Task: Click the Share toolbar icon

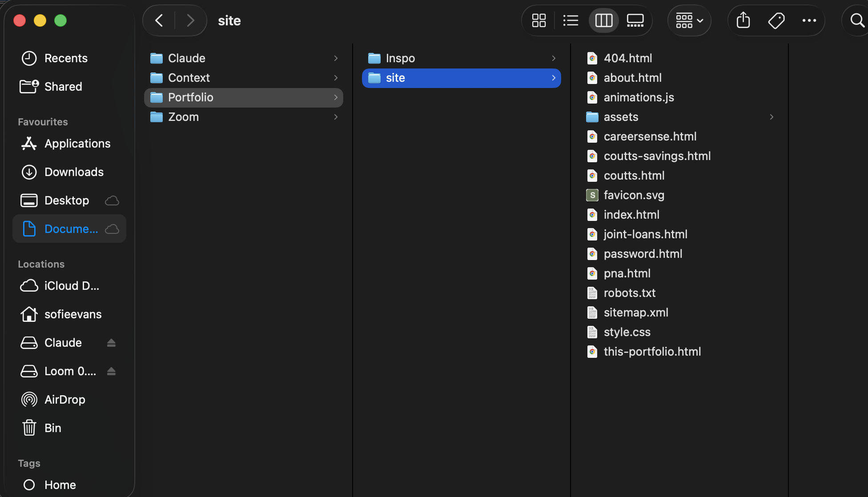Action: click(x=743, y=20)
